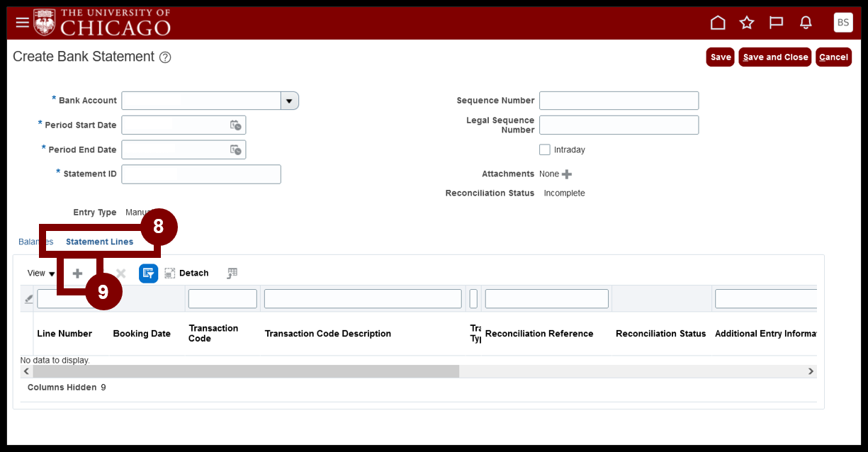868x452 pixels.
Task: Switch to the Balances tab
Action: [35, 242]
